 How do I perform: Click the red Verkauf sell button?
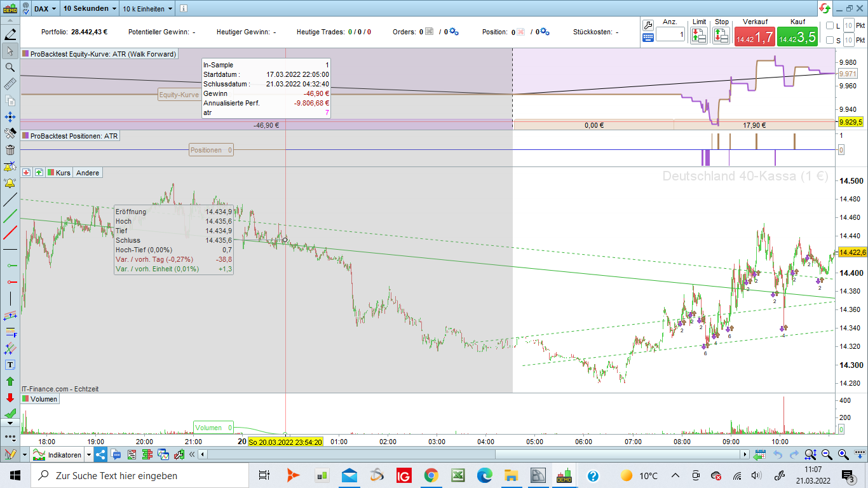coord(754,37)
